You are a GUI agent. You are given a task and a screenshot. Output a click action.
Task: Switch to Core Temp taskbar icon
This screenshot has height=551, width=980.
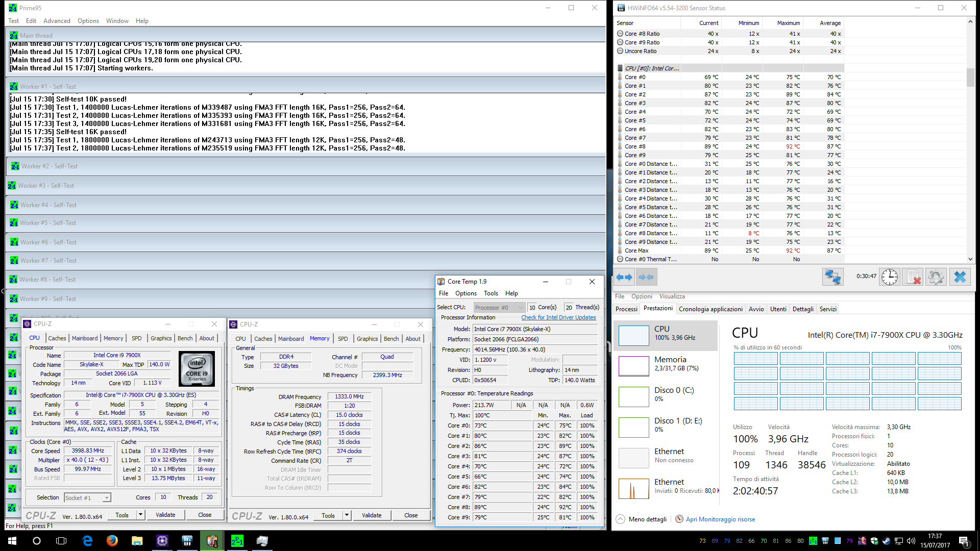tap(212, 541)
